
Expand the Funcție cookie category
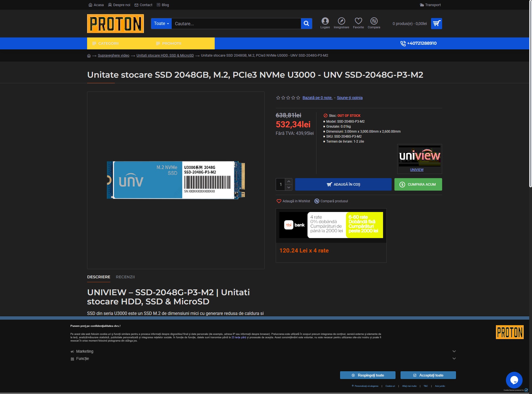click(263, 358)
